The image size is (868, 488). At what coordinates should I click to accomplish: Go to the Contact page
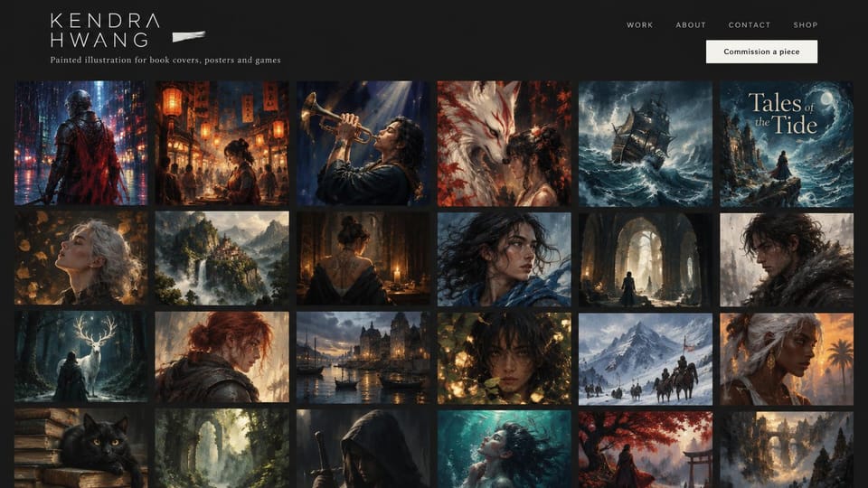(x=750, y=25)
